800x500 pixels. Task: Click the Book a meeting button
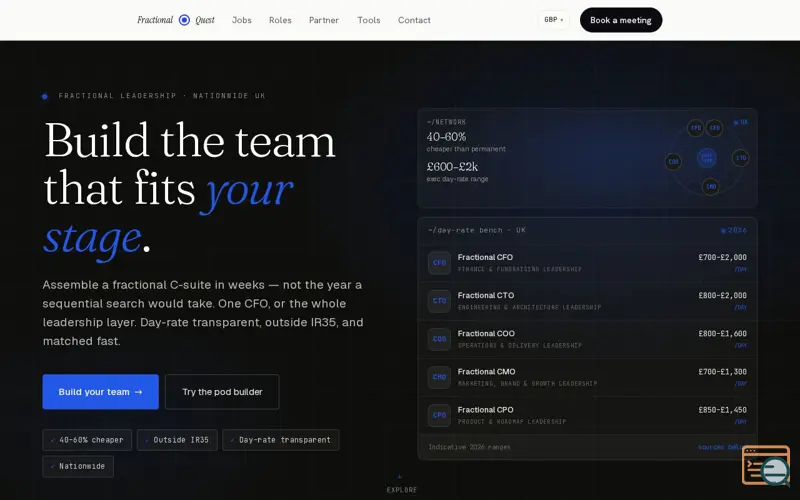(621, 20)
